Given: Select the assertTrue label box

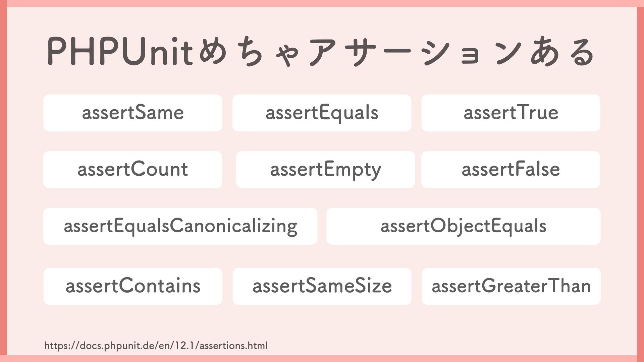Looking at the screenshot, I should (x=511, y=113).
